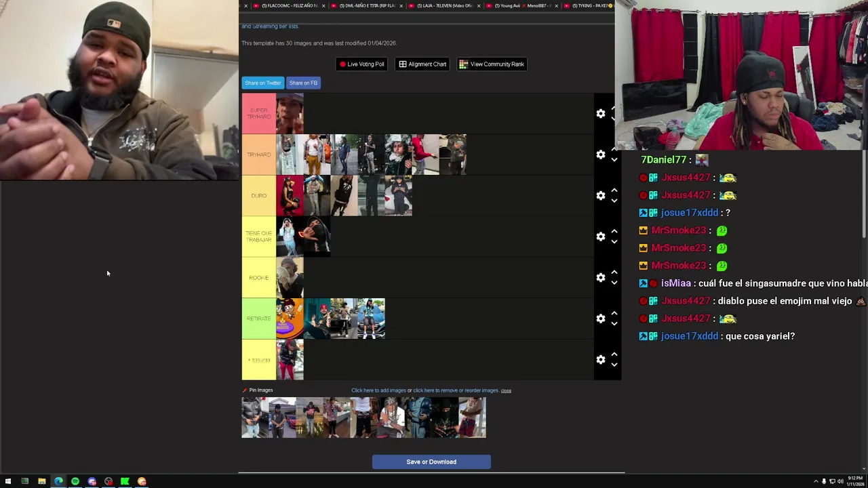Move the bottom tier row up
This screenshot has width=868, height=488.
coord(614,354)
